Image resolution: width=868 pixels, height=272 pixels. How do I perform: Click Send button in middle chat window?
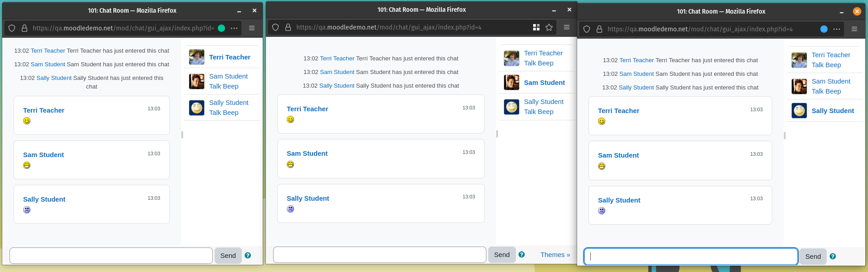coord(502,255)
